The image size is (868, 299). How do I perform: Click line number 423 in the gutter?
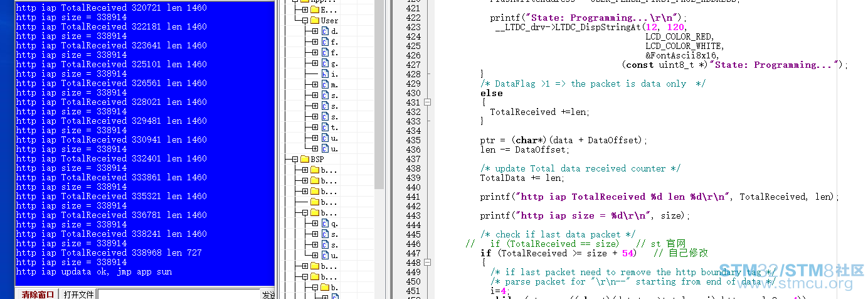[413, 27]
